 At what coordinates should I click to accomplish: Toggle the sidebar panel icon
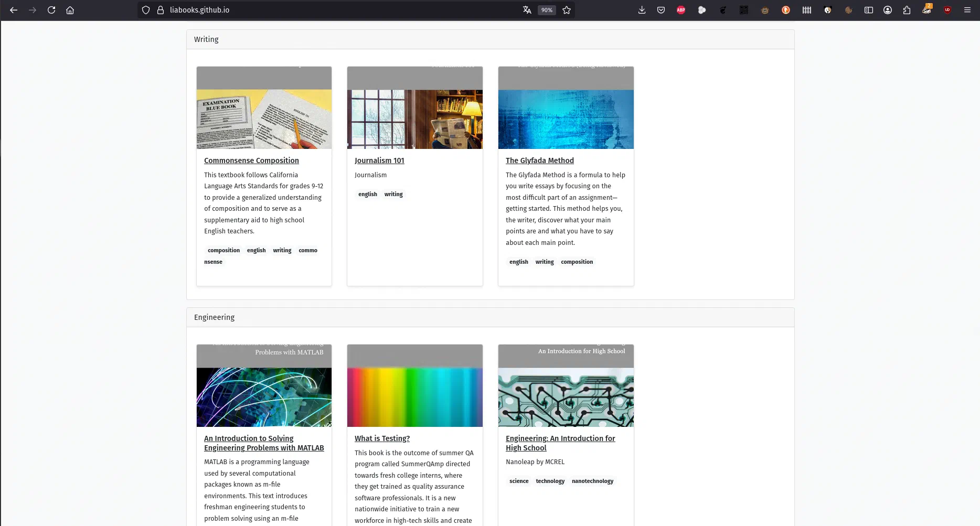pos(869,10)
